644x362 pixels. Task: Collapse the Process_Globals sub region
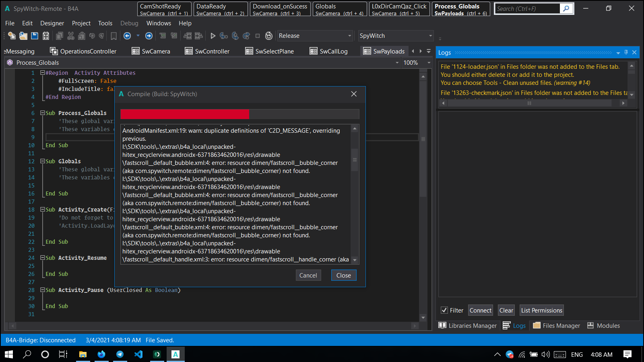tap(43, 113)
